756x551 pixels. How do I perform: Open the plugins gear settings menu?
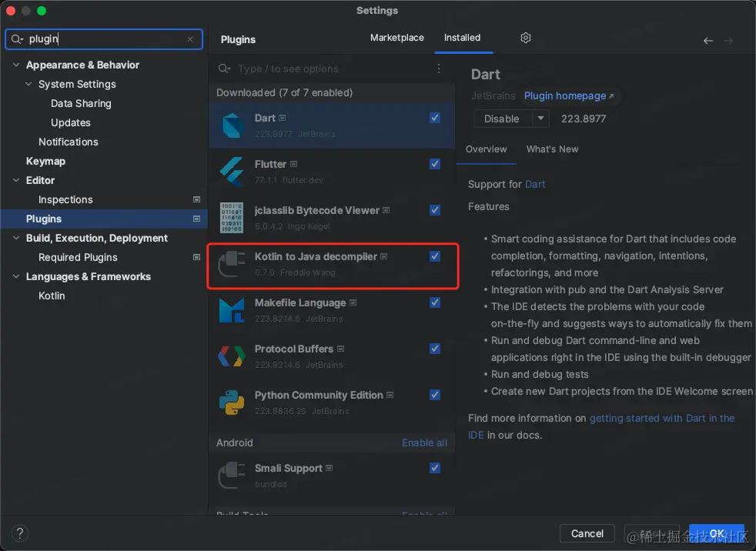tap(526, 38)
